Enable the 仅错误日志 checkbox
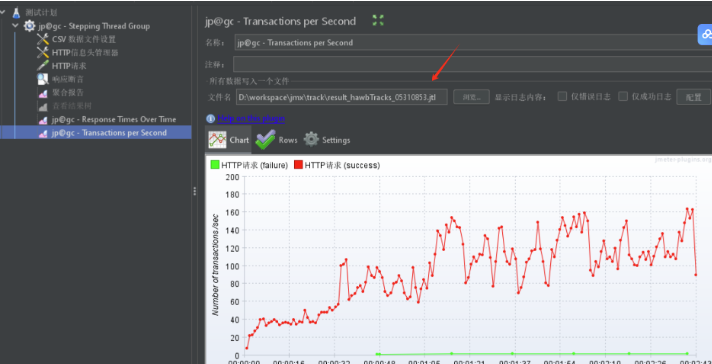The image size is (712, 364). [x=562, y=96]
